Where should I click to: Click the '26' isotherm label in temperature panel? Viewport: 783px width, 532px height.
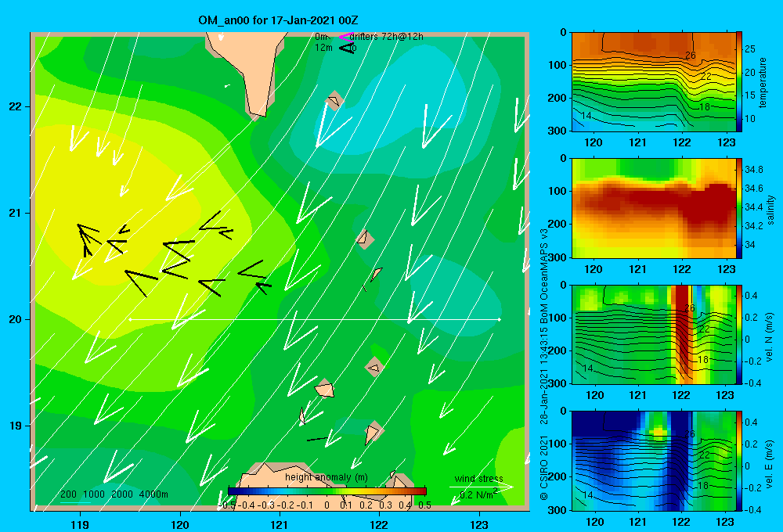(x=690, y=56)
